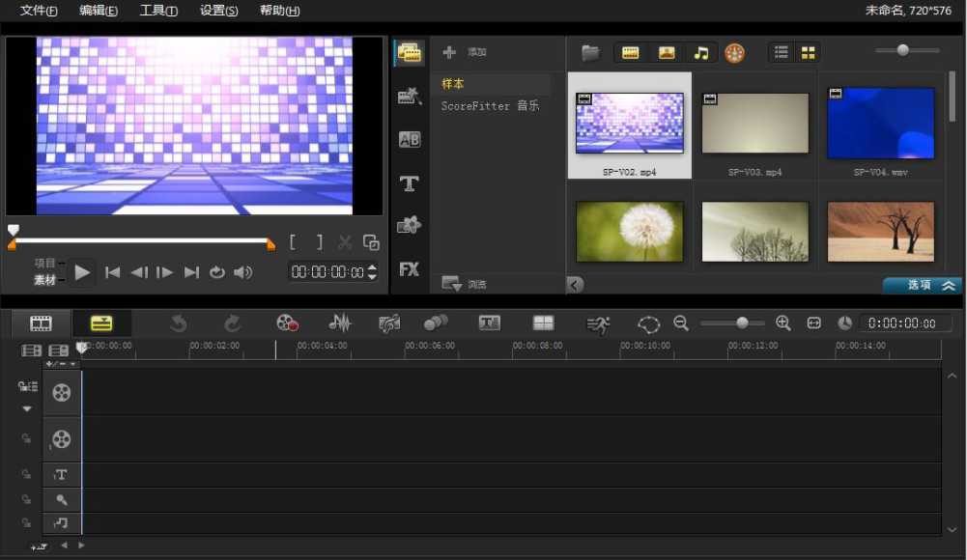
Task: Expand the 选项 options panel
Action: coord(923,285)
